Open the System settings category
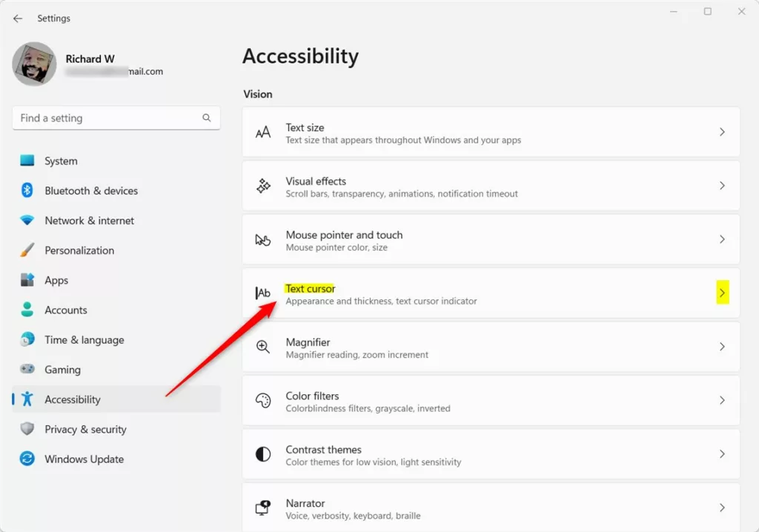Image resolution: width=759 pixels, height=532 pixels. (61, 162)
